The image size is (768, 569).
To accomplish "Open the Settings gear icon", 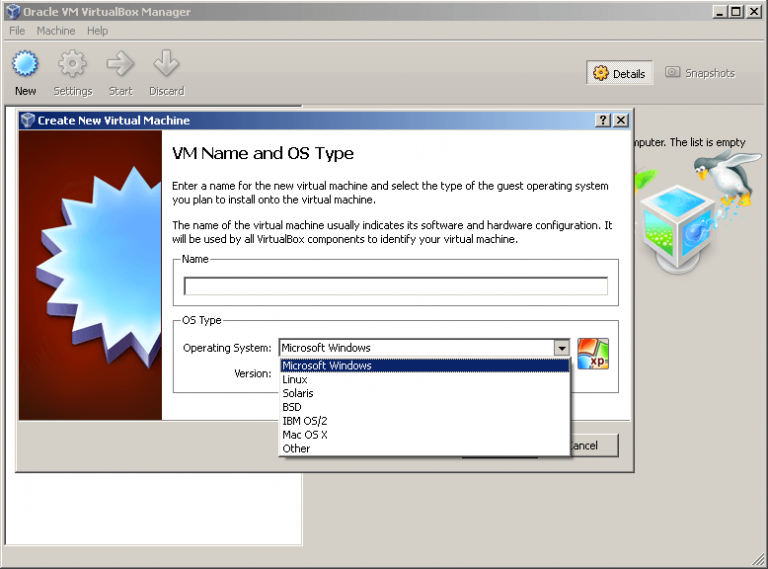I will click(72, 66).
